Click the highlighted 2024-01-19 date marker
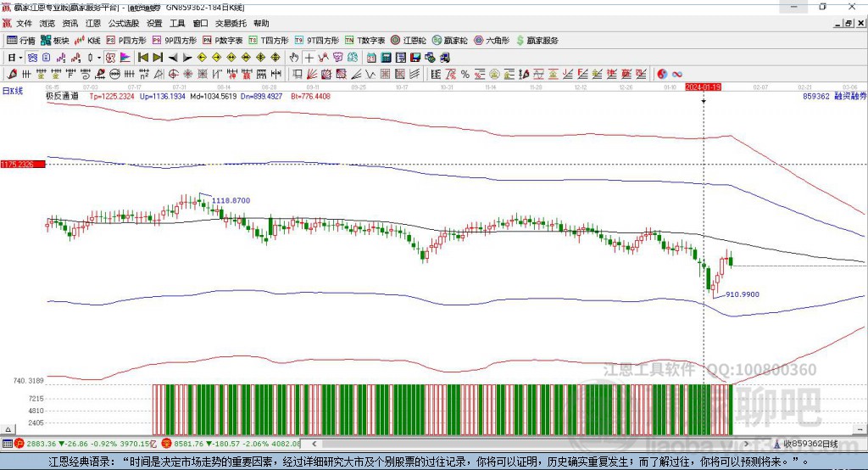Image resolution: width=868 pixels, height=470 pixels. pyautogui.click(x=703, y=87)
